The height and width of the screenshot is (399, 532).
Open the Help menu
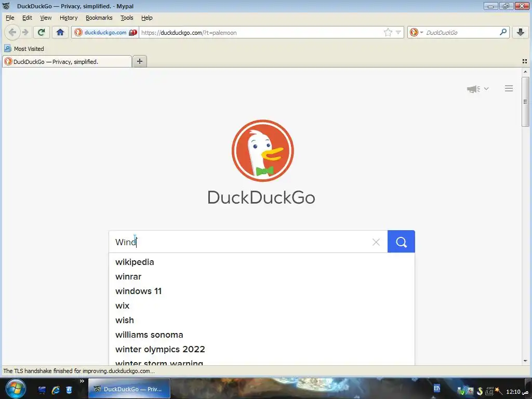point(147,18)
